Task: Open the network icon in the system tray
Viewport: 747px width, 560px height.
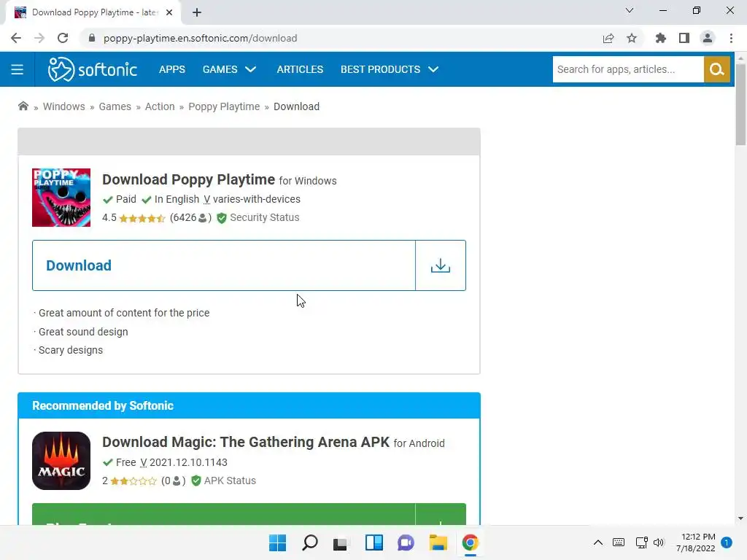Action: 642,542
